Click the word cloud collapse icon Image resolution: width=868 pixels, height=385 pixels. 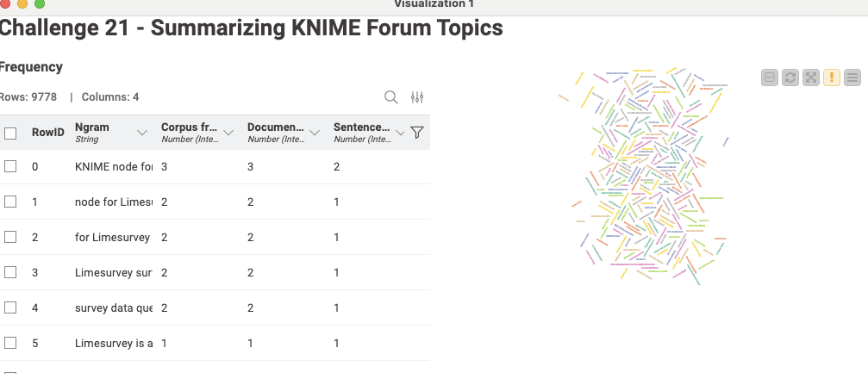(770, 78)
